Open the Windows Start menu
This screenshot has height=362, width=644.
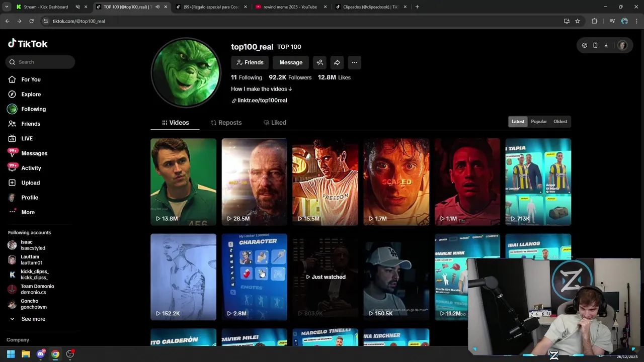click(x=11, y=354)
